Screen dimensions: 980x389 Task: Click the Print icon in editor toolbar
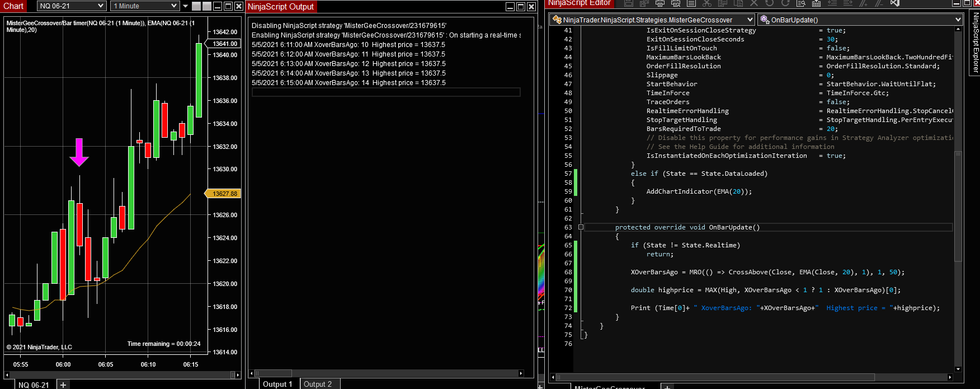660,3
